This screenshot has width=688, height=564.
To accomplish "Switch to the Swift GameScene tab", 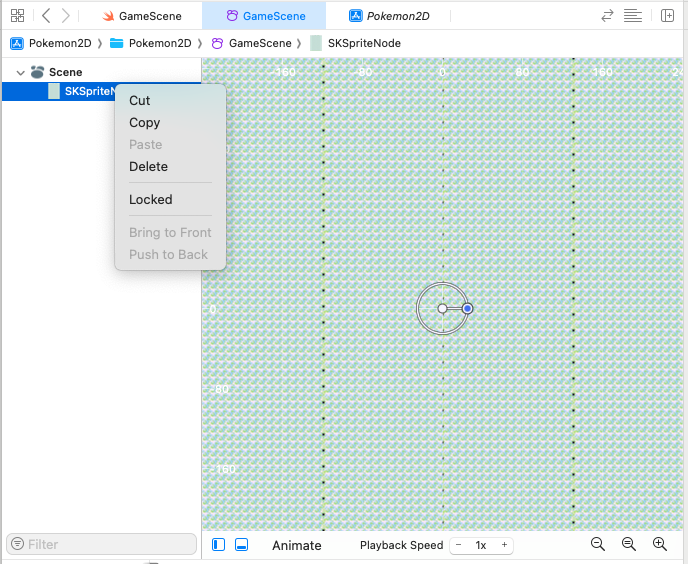I will [x=141, y=16].
